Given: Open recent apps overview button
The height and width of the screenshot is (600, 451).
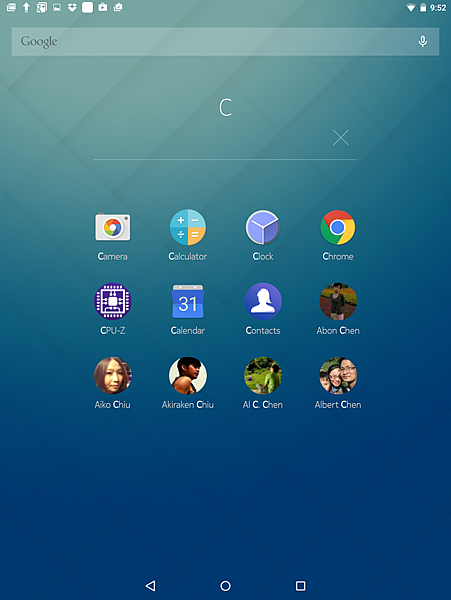Looking at the screenshot, I should pyautogui.click(x=301, y=585).
